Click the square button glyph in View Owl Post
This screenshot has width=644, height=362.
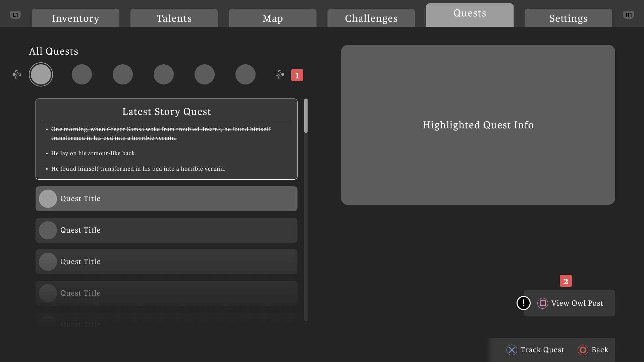point(542,303)
